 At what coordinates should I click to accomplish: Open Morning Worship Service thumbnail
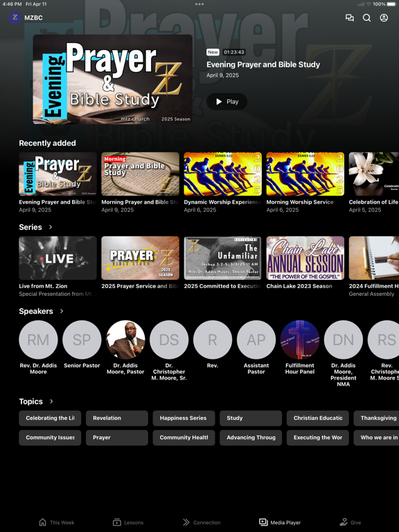[x=305, y=174]
